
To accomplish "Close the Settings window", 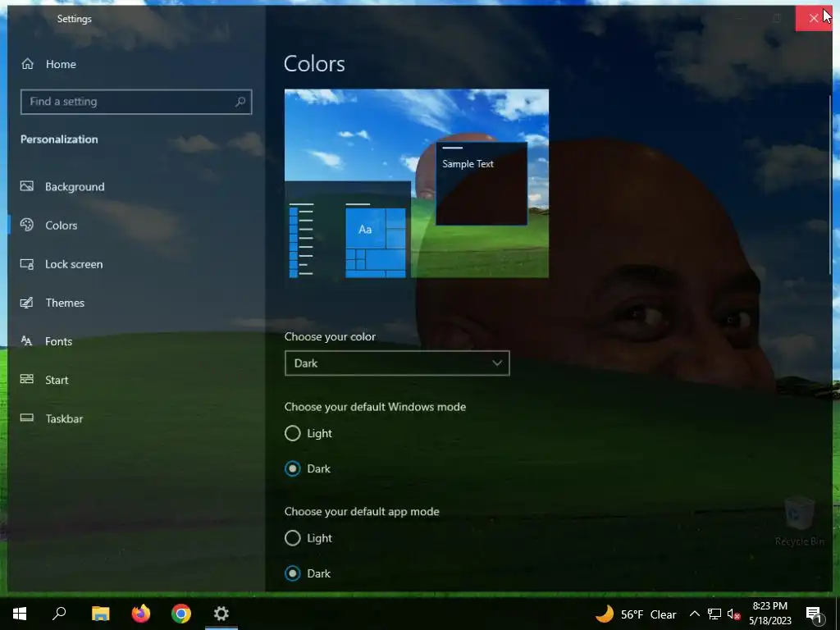I will tap(814, 18).
